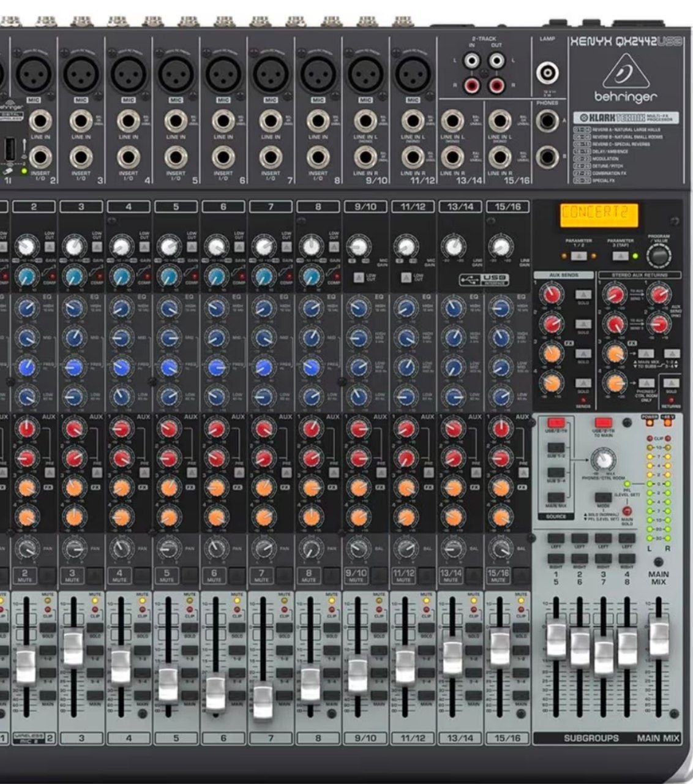The height and width of the screenshot is (784, 693).
Task: Click the channel 5 EQ FREQ knob
Action: [168, 367]
